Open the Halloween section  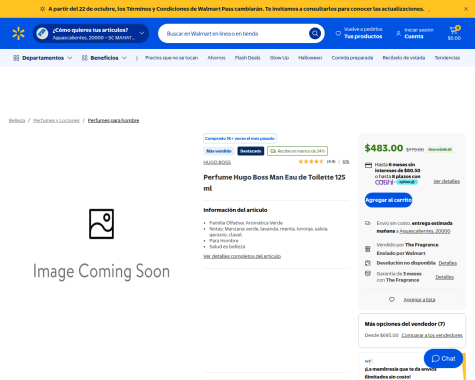pyautogui.click(x=310, y=58)
